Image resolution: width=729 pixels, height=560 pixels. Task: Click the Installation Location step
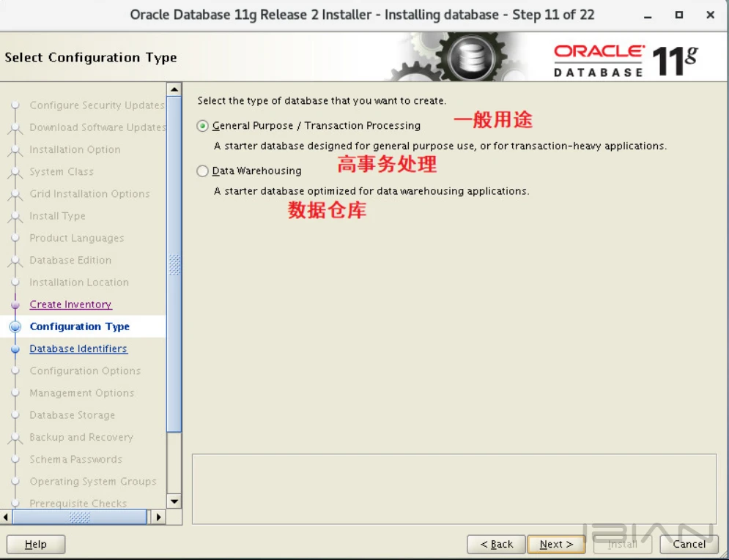(x=79, y=283)
